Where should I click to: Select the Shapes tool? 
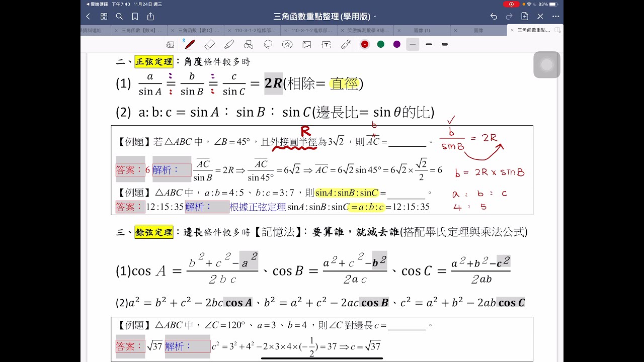coord(248,44)
